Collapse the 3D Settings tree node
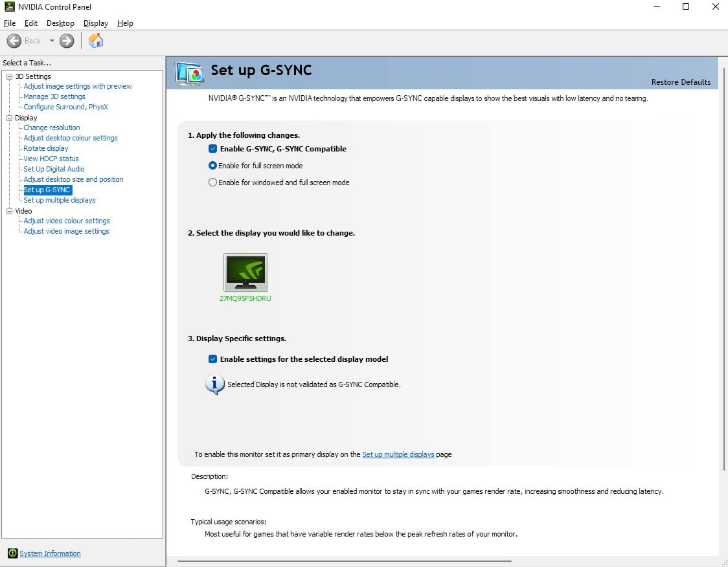Viewport: 728px width, 567px height. pos(9,76)
